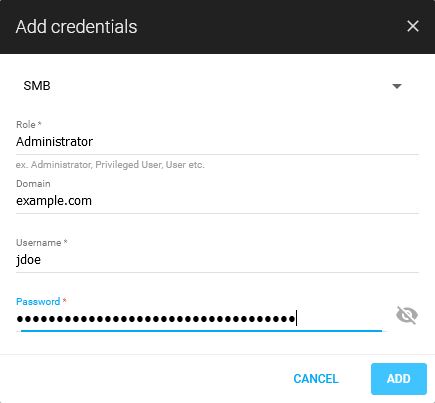
Task: Click the Administrator text in Role
Action: click(x=54, y=142)
